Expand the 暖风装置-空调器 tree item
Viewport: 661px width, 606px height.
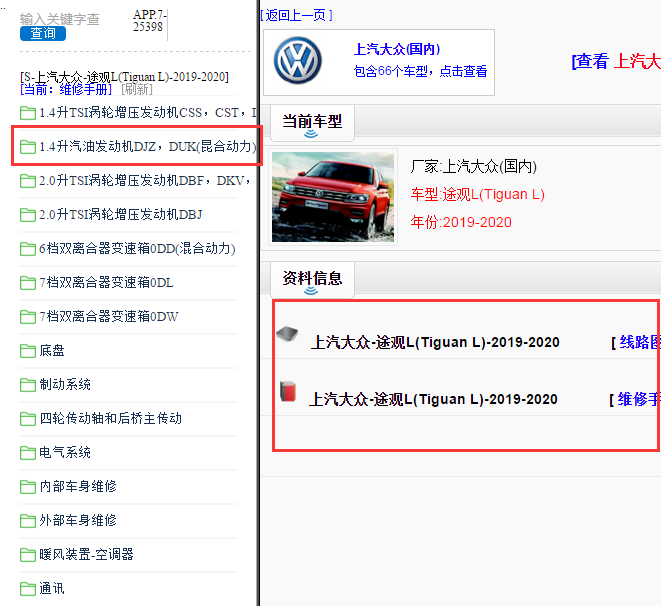click(86, 555)
